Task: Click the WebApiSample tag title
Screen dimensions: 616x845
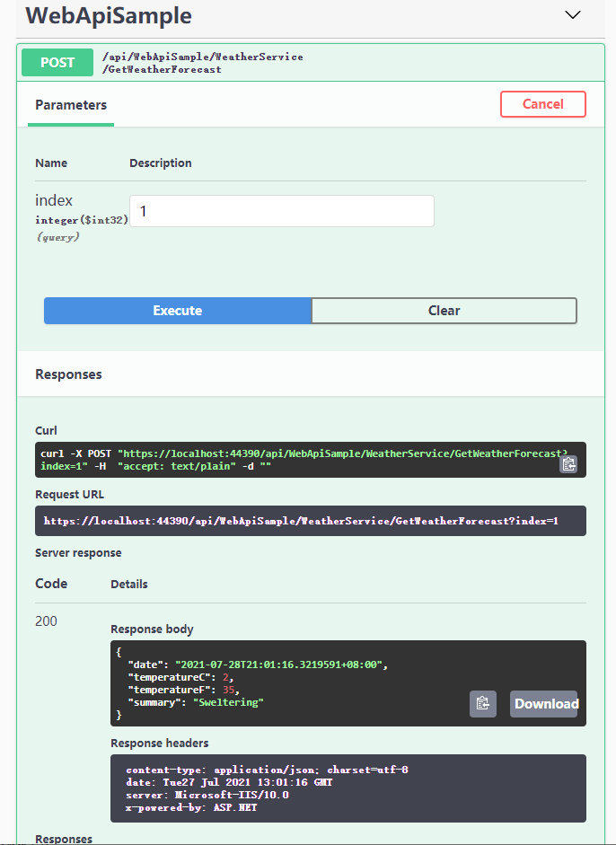Action: [x=109, y=15]
